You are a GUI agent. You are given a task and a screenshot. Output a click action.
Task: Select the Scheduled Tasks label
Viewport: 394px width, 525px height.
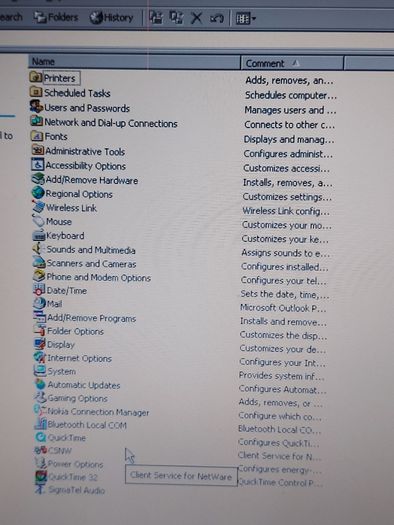(x=77, y=93)
